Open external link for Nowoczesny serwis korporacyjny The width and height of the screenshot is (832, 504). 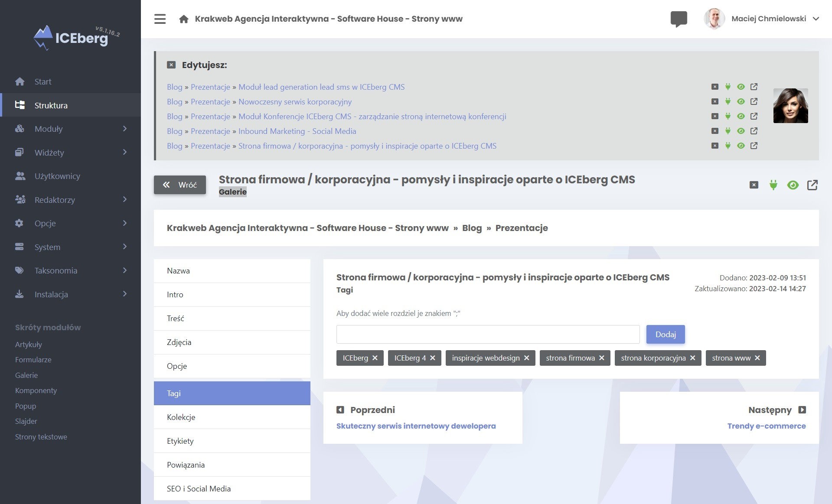click(754, 101)
